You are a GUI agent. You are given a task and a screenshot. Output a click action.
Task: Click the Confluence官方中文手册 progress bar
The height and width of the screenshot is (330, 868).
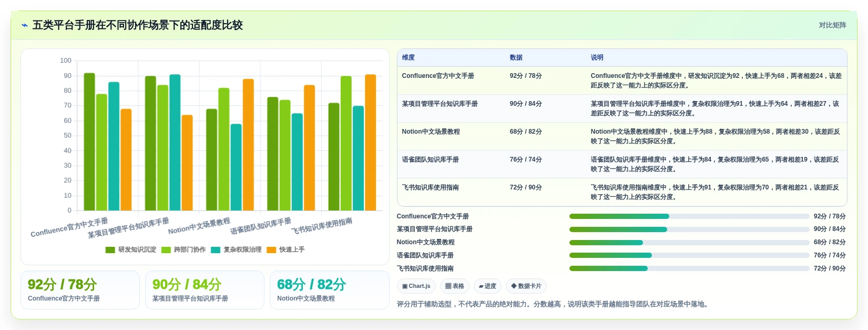pos(689,216)
